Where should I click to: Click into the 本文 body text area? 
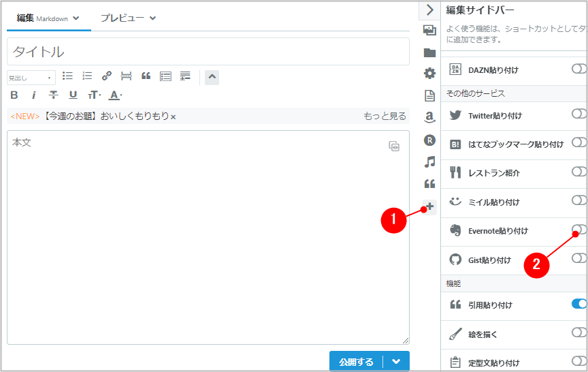208,237
